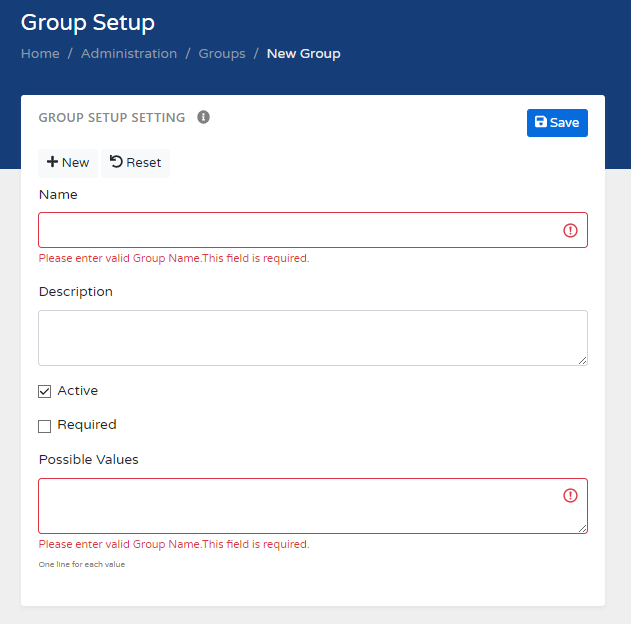Select the New Group breadcrumb item
The height and width of the screenshot is (624, 631).
tap(303, 53)
